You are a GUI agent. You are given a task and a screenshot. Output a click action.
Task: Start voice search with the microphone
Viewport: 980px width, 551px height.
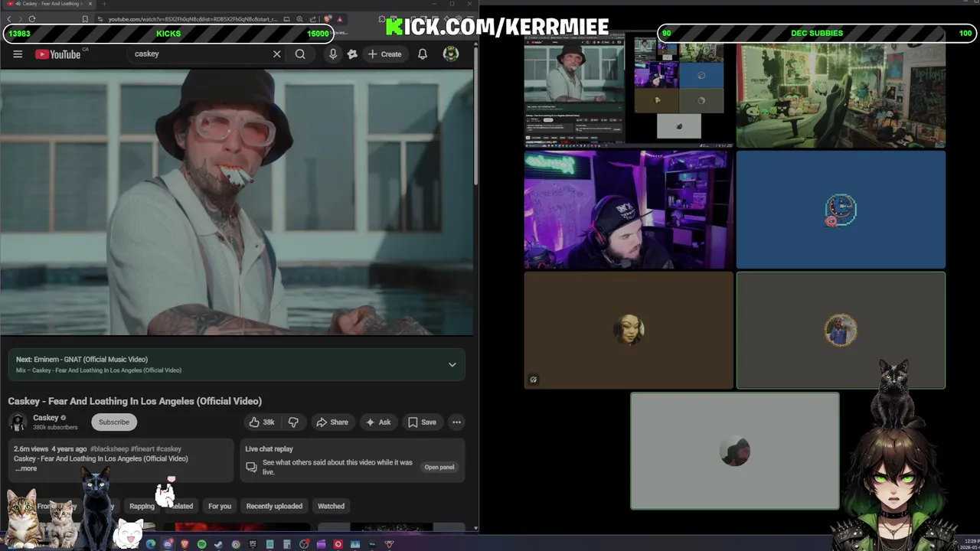[x=333, y=54]
